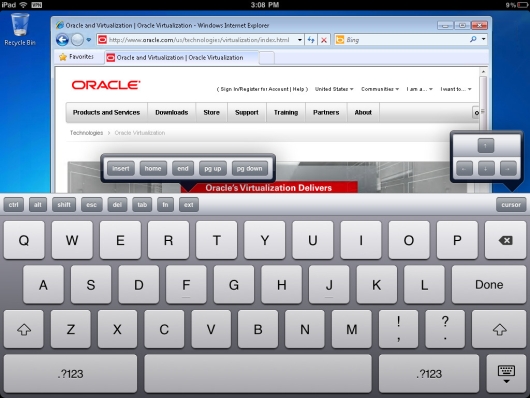Open the recent pages dropdown beside forward
This screenshot has height=398, width=530.
[x=89, y=40]
